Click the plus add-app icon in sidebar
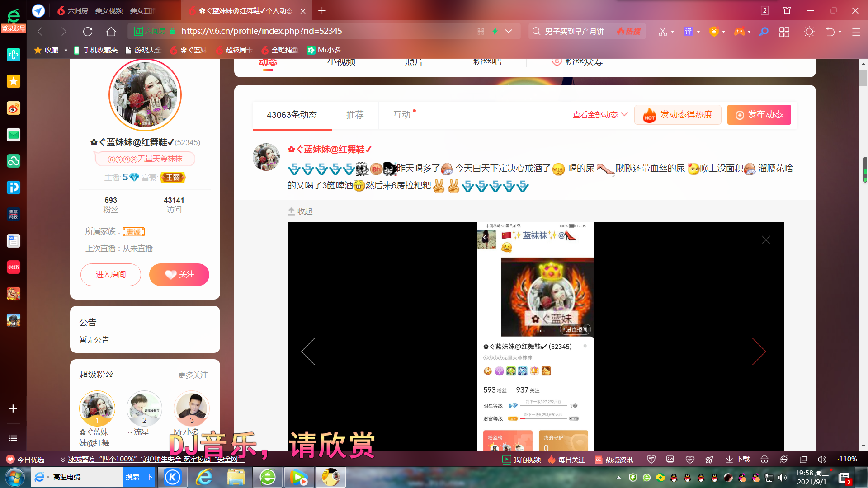The width and height of the screenshot is (868, 488). (13, 408)
